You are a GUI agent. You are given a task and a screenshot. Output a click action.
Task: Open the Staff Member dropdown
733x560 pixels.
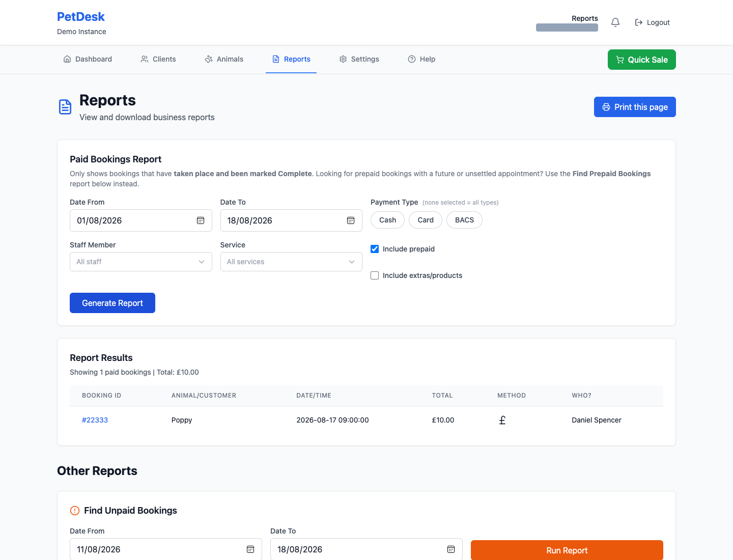click(x=141, y=262)
